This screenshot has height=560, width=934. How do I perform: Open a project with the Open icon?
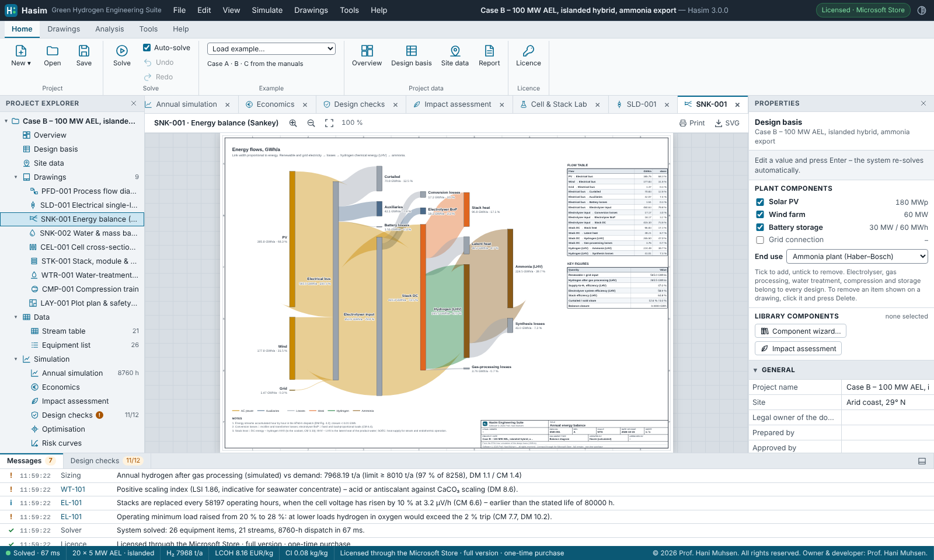(x=53, y=56)
